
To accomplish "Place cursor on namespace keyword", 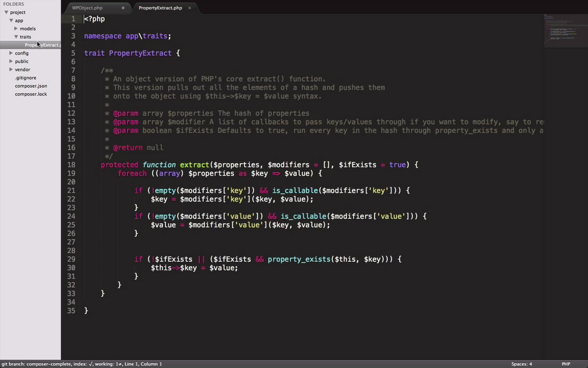I will (x=103, y=36).
